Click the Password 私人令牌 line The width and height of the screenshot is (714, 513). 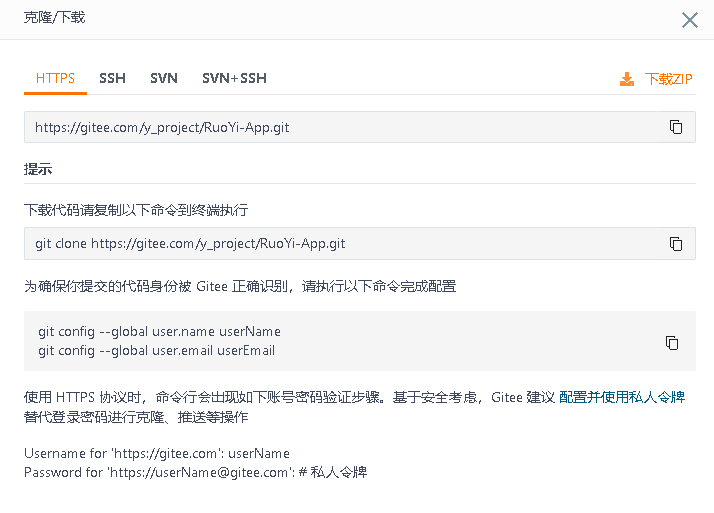pos(195,472)
